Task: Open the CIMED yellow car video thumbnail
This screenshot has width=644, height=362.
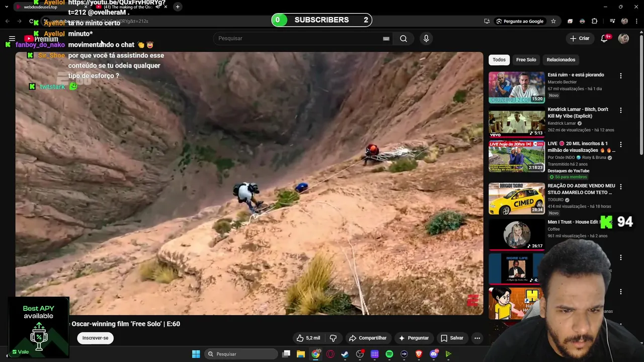Action: click(517, 199)
